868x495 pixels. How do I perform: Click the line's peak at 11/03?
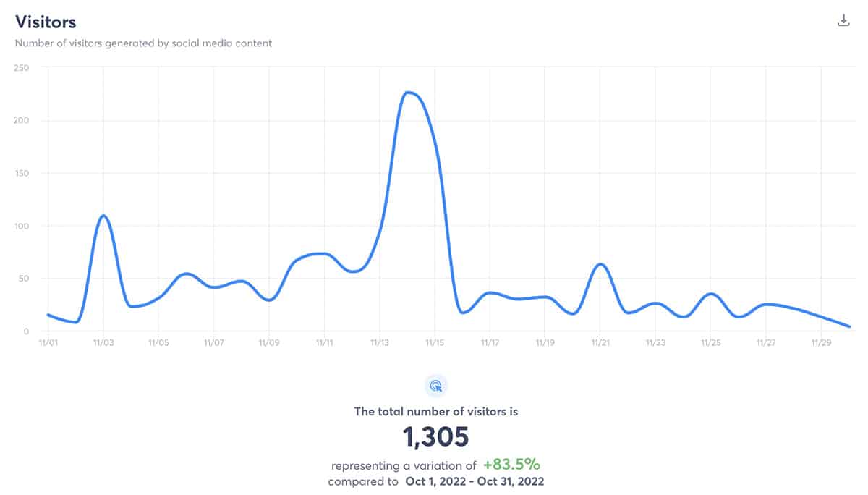tap(103, 216)
